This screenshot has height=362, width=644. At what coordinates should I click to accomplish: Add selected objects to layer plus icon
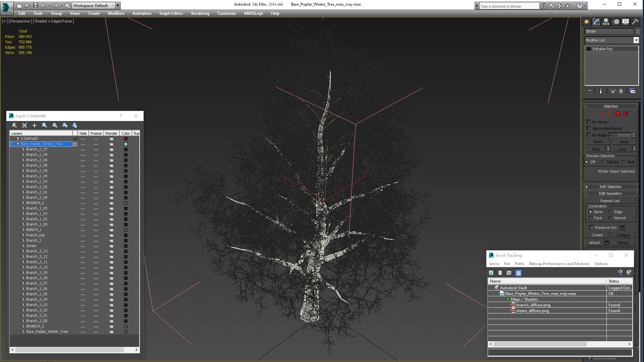point(34,125)
